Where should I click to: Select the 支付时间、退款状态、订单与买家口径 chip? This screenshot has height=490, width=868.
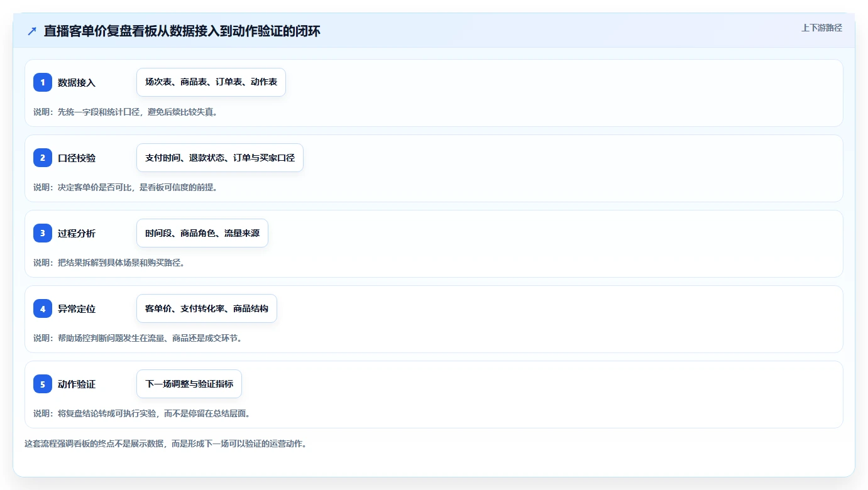coord(220,158)
